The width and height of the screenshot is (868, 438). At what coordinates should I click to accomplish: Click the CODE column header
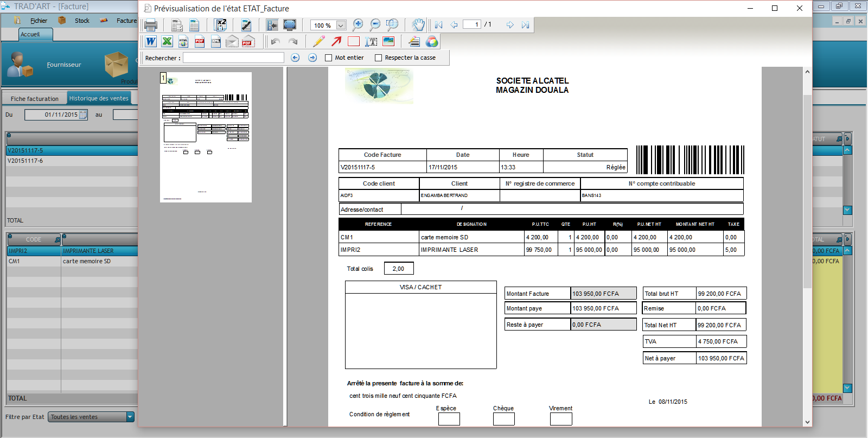pos(34,239)
